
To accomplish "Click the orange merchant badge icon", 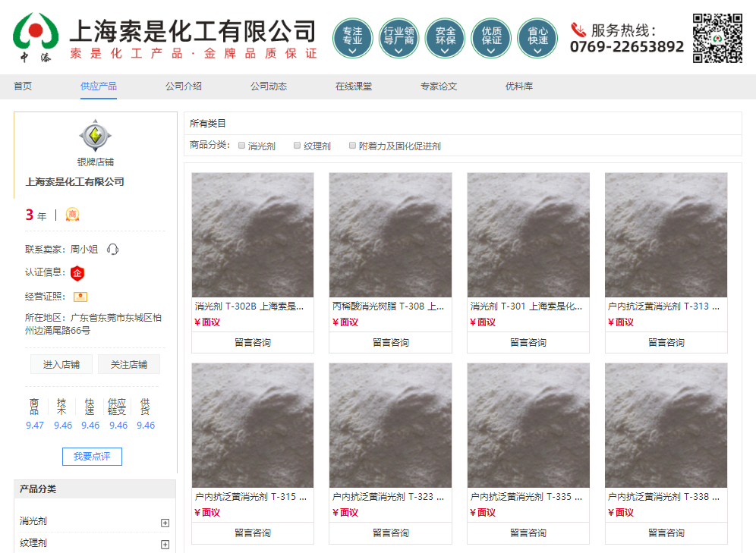I will click(x=72, y=215).
